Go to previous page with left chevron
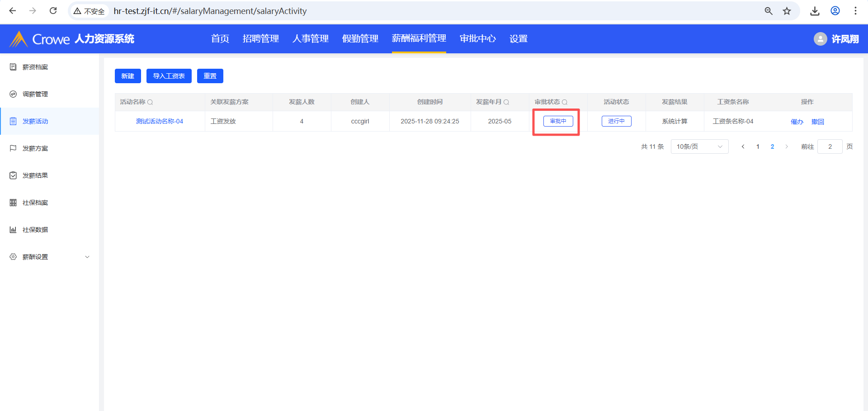The width and height of the screenshot is (868, 411). (743, 146)
